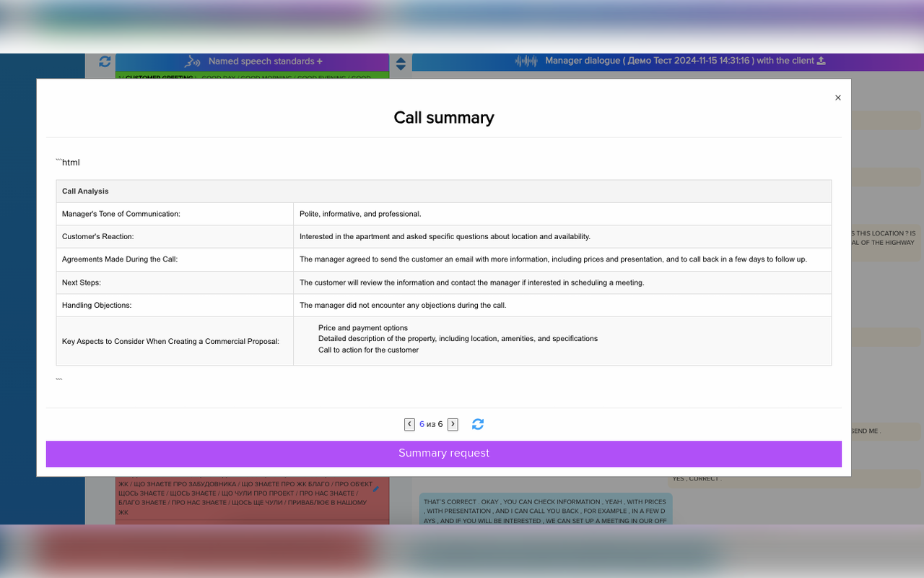Viewport: 924px width, 578px height.
Task: Select 'Detailed description of the property' item
Action: click(x=458, y=338)
